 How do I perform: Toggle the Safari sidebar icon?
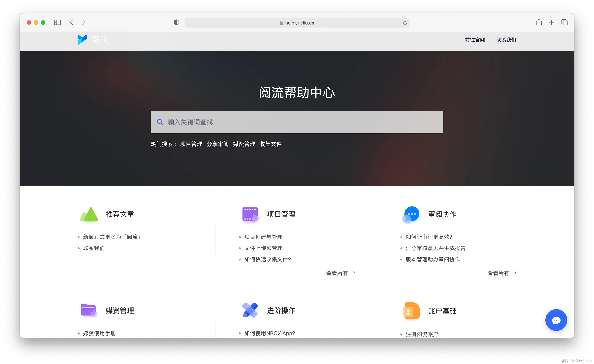[57, 22]
